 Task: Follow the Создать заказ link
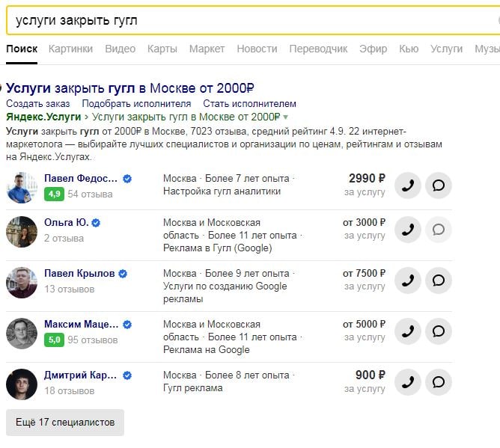[38, 103]
